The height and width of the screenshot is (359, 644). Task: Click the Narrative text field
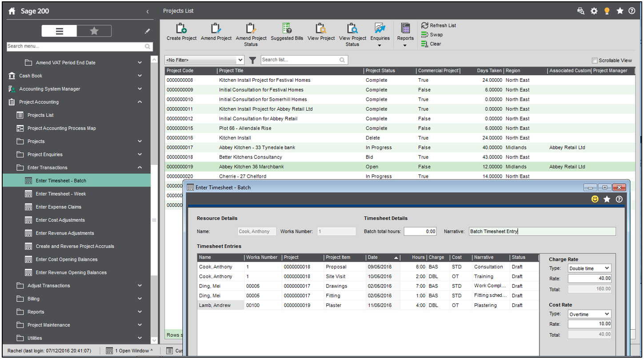coord(542,231)
